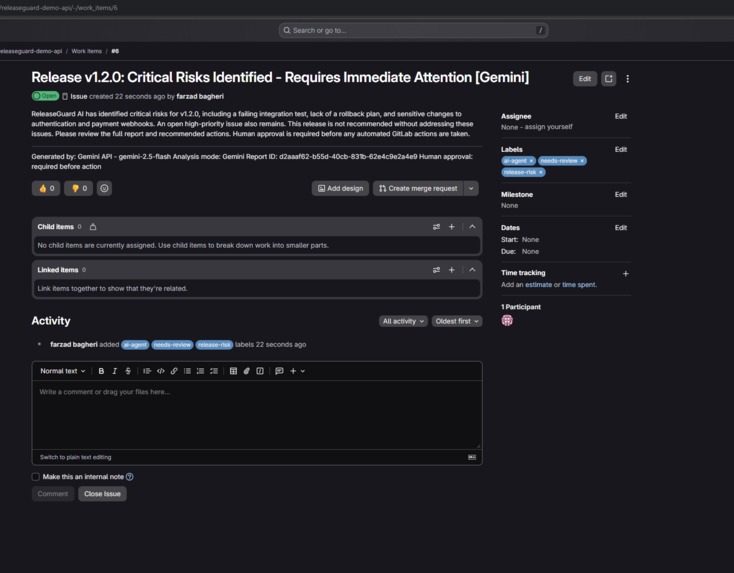Insert a blockquote in the comment

pos(147,371)
